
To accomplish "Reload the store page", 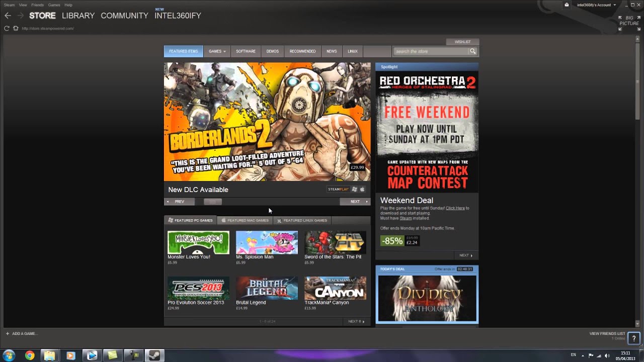I will coord(7,28).
